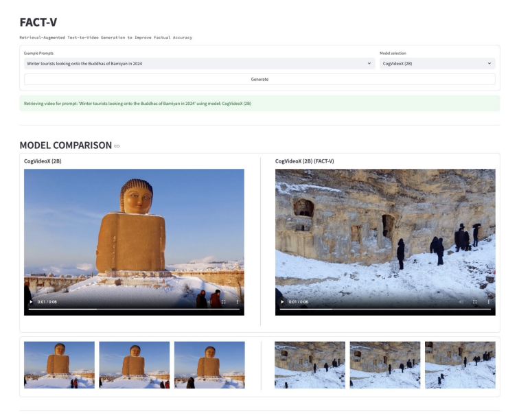This screenshot has height=420, width=519.
Task: Select first FACT-V snowy cliff thumbnail
Action: [x=310, y=365]
